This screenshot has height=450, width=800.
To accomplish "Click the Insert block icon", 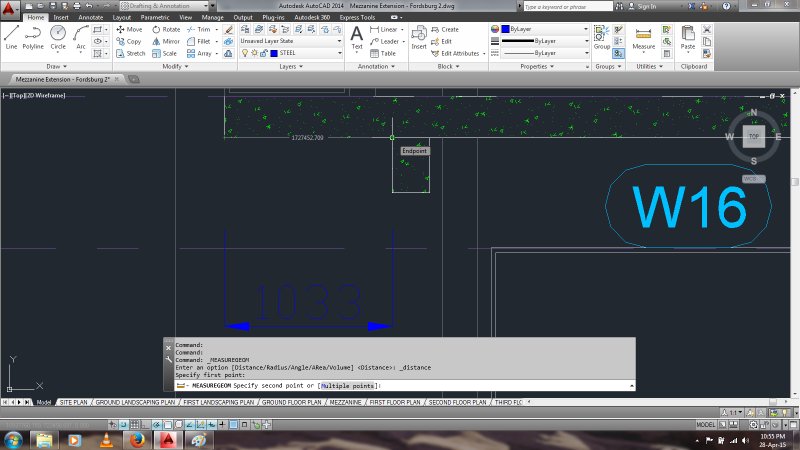I will point(418,36).
